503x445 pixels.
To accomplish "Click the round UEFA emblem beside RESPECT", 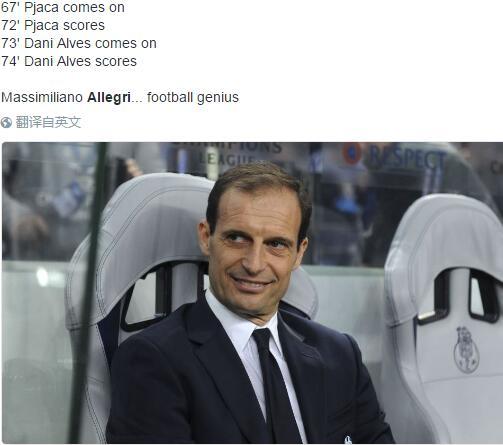I will (352, 153).
